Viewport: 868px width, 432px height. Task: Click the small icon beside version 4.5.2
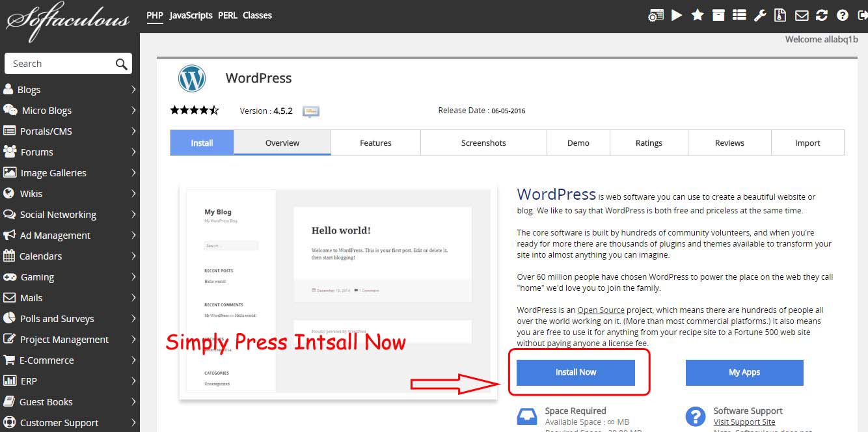click(x=311, y=111)
